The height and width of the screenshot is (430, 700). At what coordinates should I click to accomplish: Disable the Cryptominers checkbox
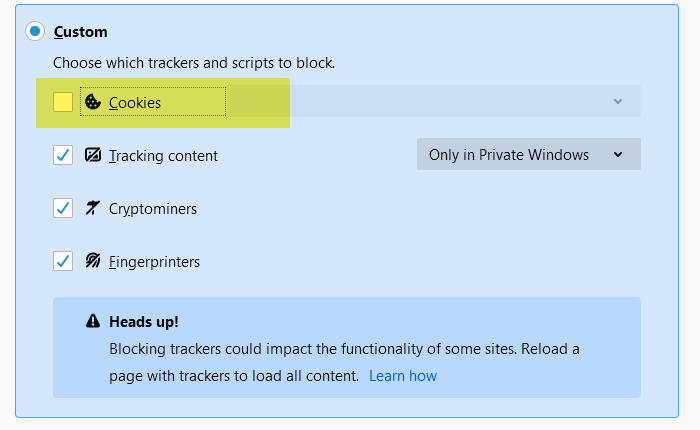(x=63, y=208)
